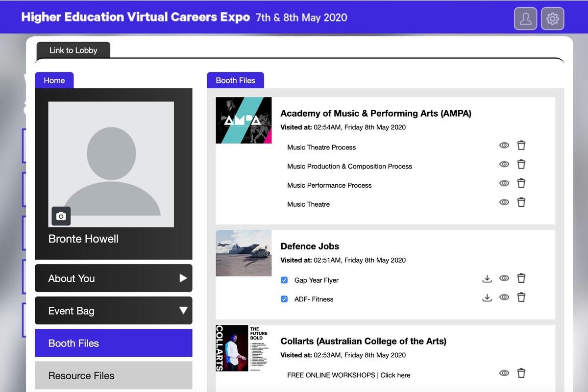The image size is (588, 392).
Task: Delete the ADF- Fitness file
Action: point(521,297)
